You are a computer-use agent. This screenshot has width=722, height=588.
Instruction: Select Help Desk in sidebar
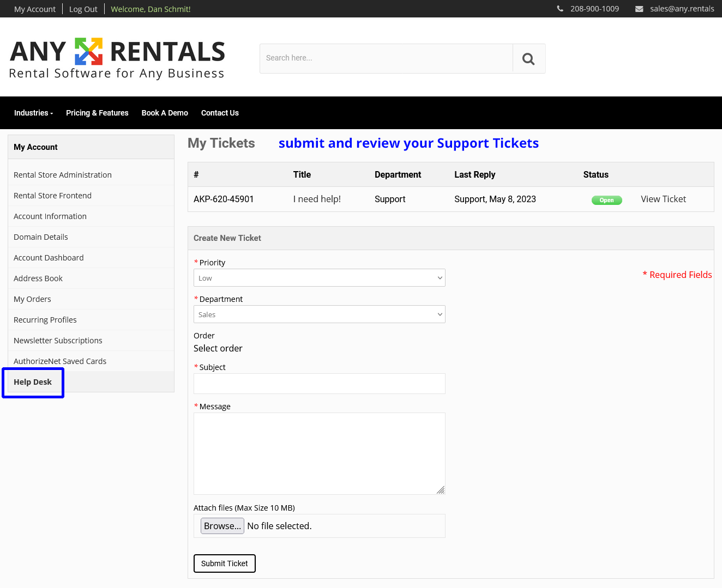pos(33,382)
